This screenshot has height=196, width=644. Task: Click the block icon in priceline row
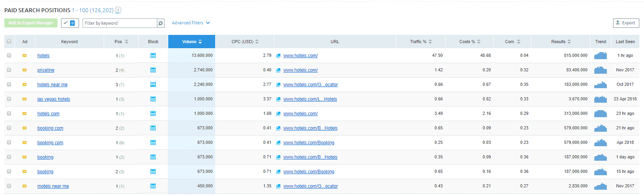[153, 70]
